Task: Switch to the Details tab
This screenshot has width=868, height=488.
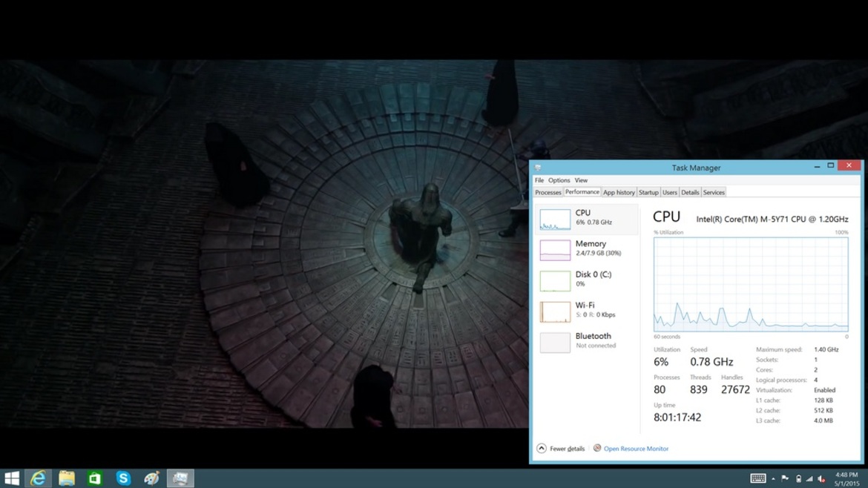Action: tap(690, 193)
